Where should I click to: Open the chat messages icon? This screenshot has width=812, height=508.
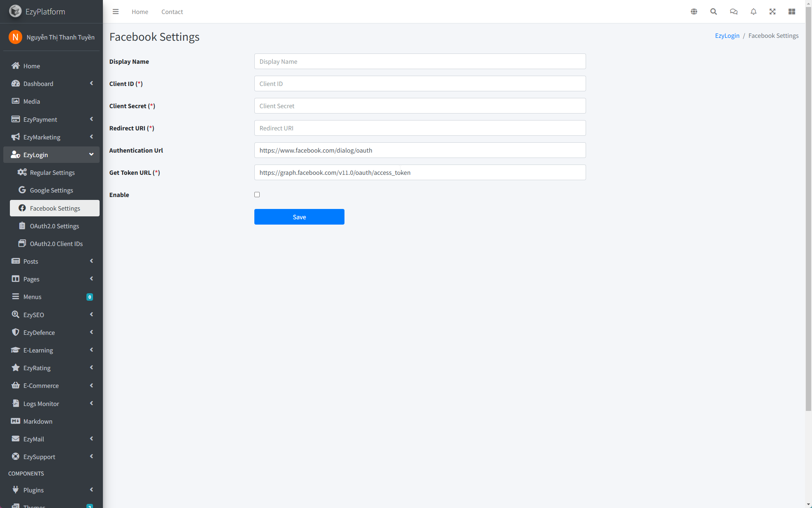click(733, 12)
